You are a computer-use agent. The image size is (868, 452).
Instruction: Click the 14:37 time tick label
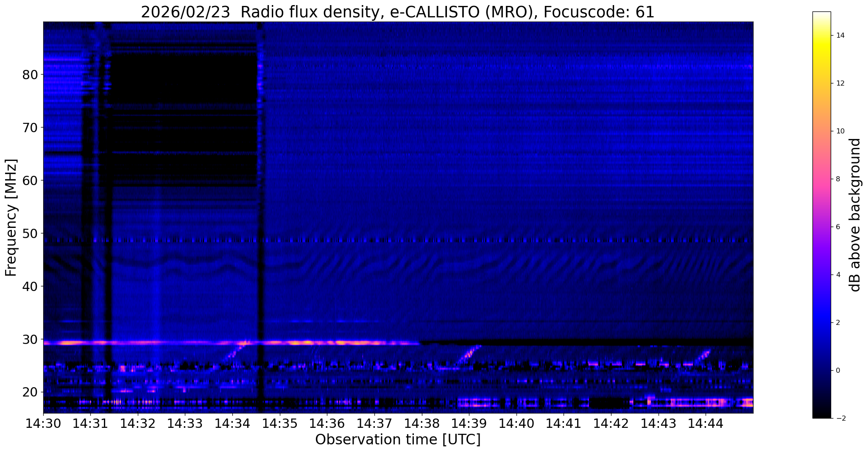click(x=374, y=423)
